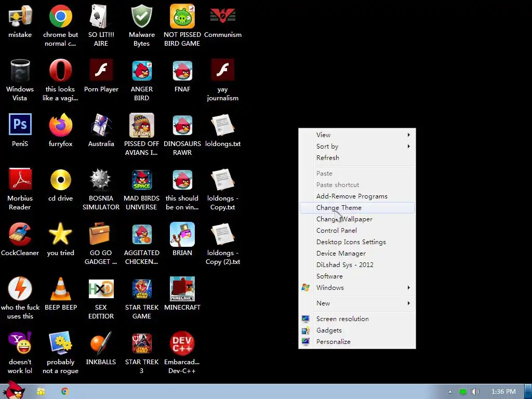The image size is (532, 399).
Task: Open 'Control Panel' from context menu
Action: point(357,230)
